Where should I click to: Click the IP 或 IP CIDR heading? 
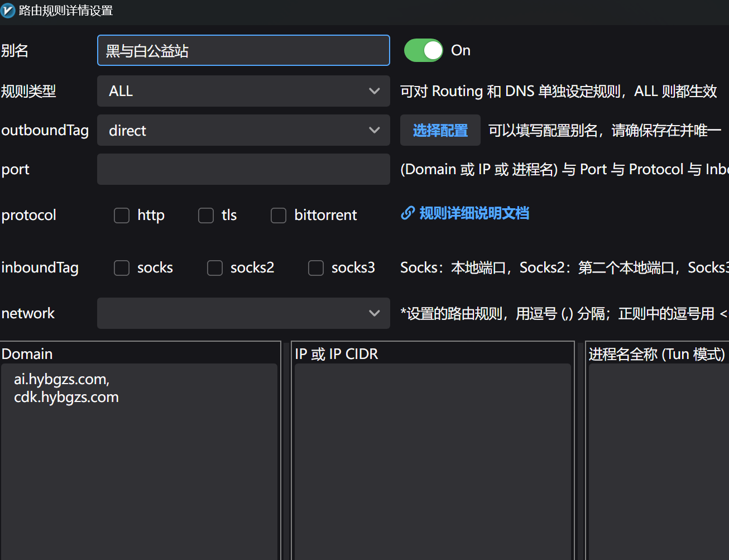tap(337, 354)
